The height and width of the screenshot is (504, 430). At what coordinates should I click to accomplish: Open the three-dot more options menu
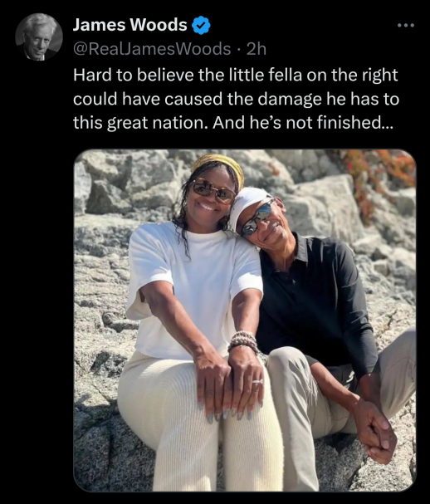(406, 25)
